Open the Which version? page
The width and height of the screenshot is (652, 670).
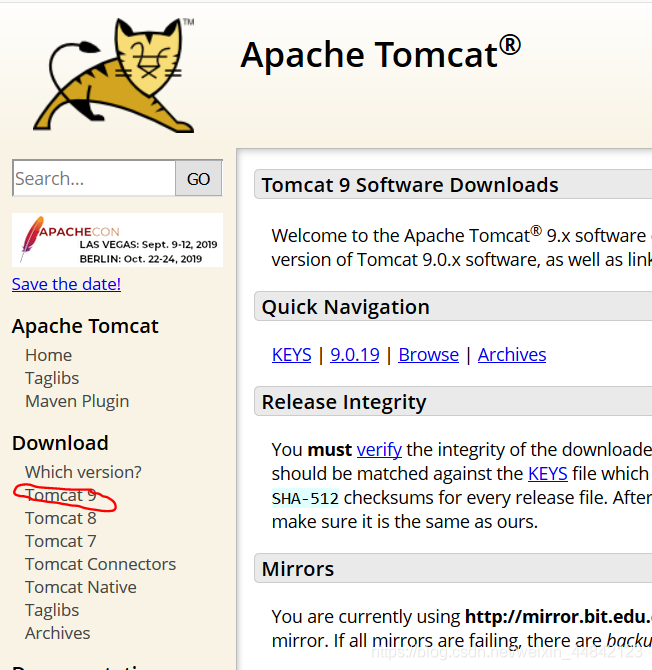tap(83, 472)
